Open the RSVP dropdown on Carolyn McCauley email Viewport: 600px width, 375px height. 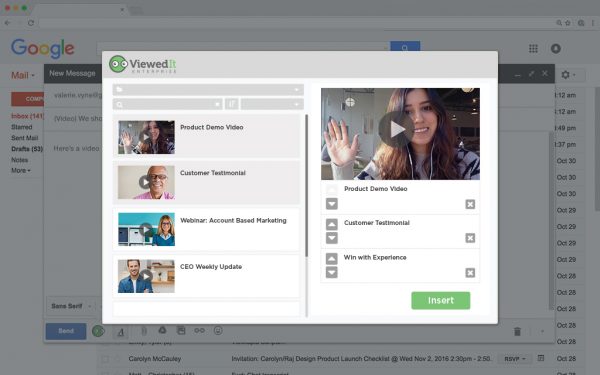(515, 359)
